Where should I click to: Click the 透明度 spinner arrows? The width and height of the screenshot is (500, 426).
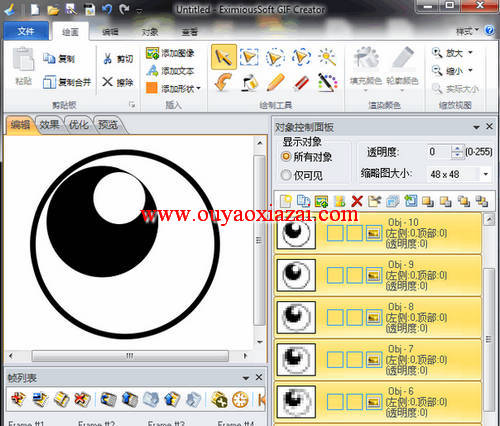pyautogui.click(x=457, y=152)
